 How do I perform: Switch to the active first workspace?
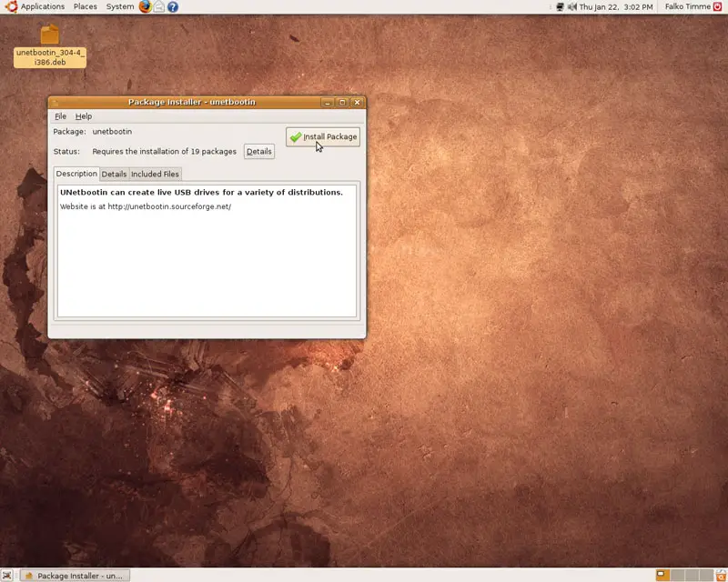coord(663,576)
